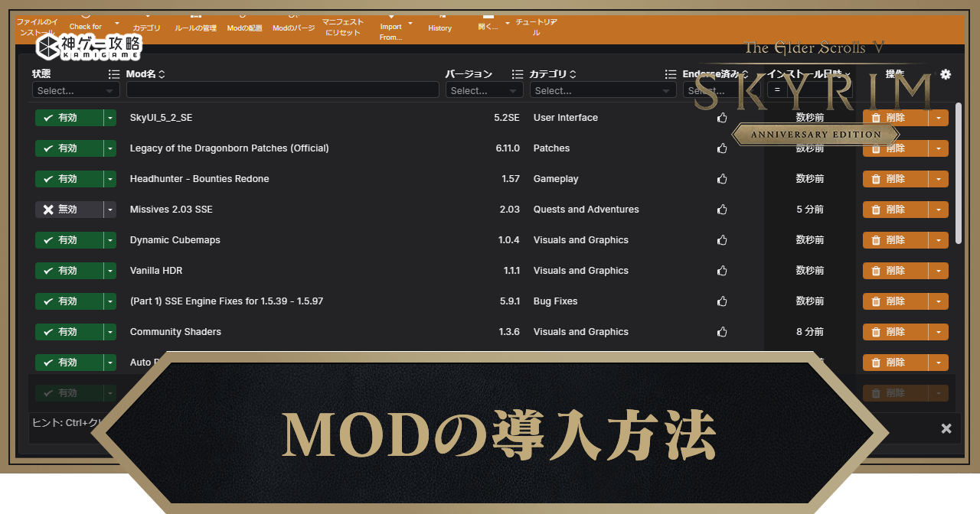Click 削除 button for SSE Engine Fixes

pos(895,301)
